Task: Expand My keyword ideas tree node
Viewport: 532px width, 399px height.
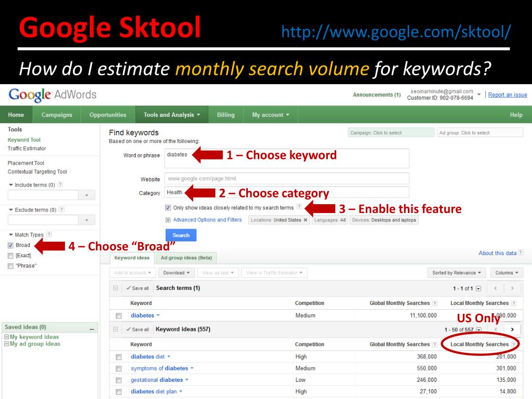Action: click(6, 337)
